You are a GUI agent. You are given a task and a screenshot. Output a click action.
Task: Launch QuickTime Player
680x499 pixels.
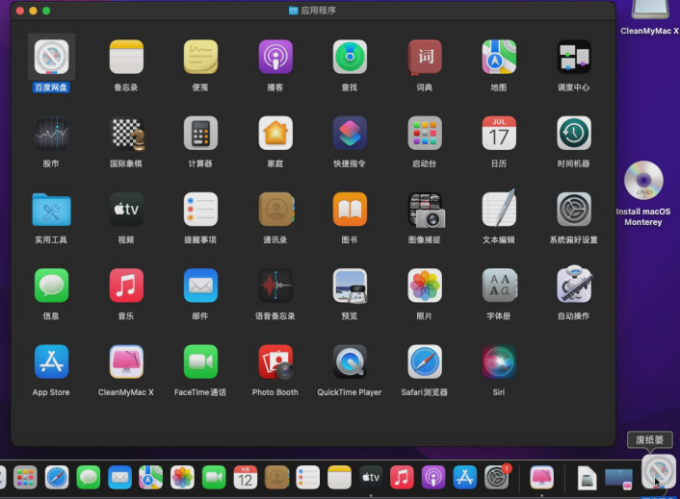[350, 362]
